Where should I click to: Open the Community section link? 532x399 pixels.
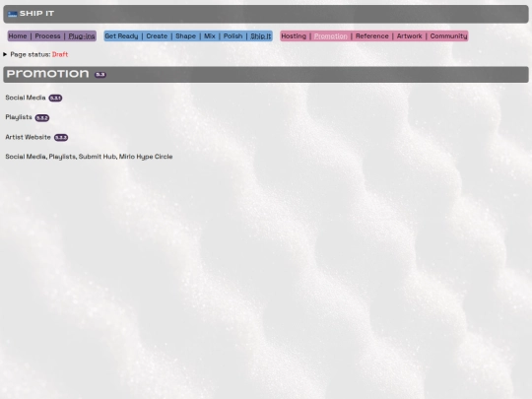(x=448, y=36)
